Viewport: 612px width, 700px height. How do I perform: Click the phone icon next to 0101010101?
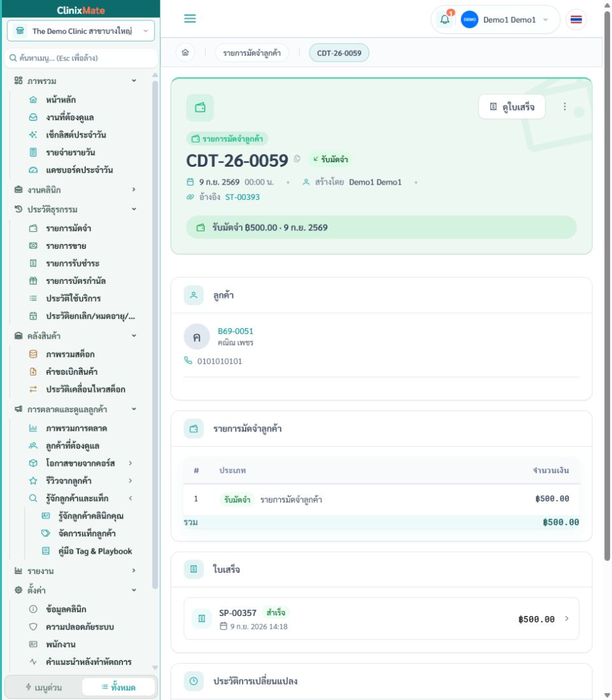coord(188,361)
